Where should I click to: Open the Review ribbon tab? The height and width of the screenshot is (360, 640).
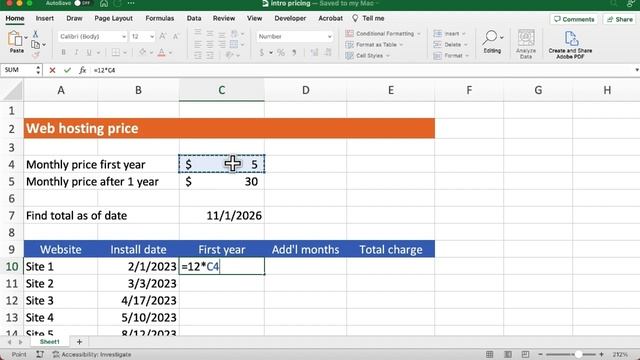[x=224, y=18]
